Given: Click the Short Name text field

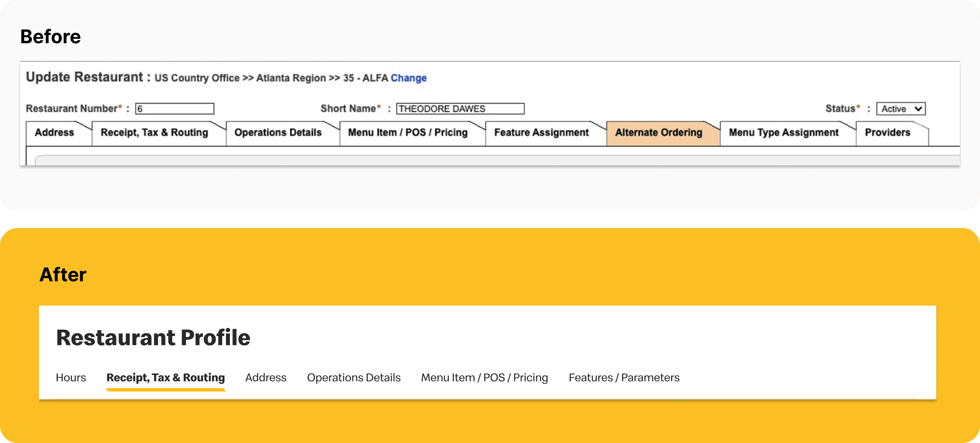Looking at the screenshot, I should (460, 109).
